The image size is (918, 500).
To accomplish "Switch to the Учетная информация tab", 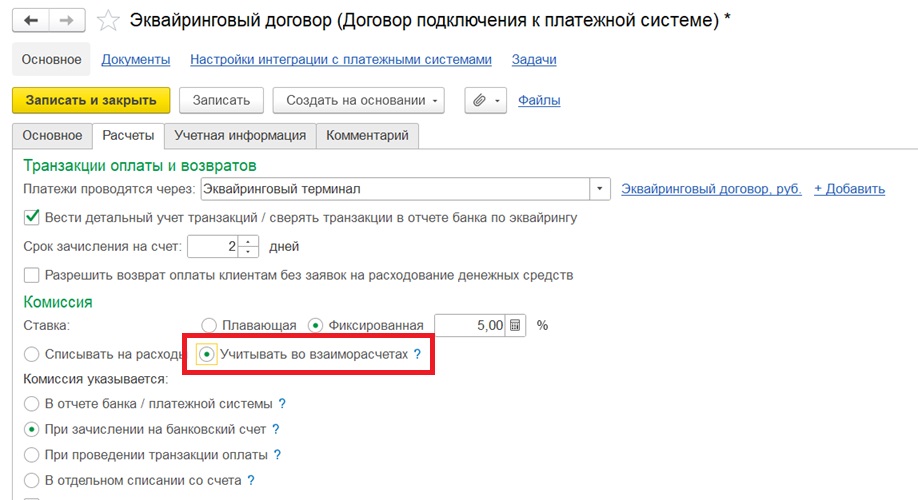I will click(x=239, y=135).
